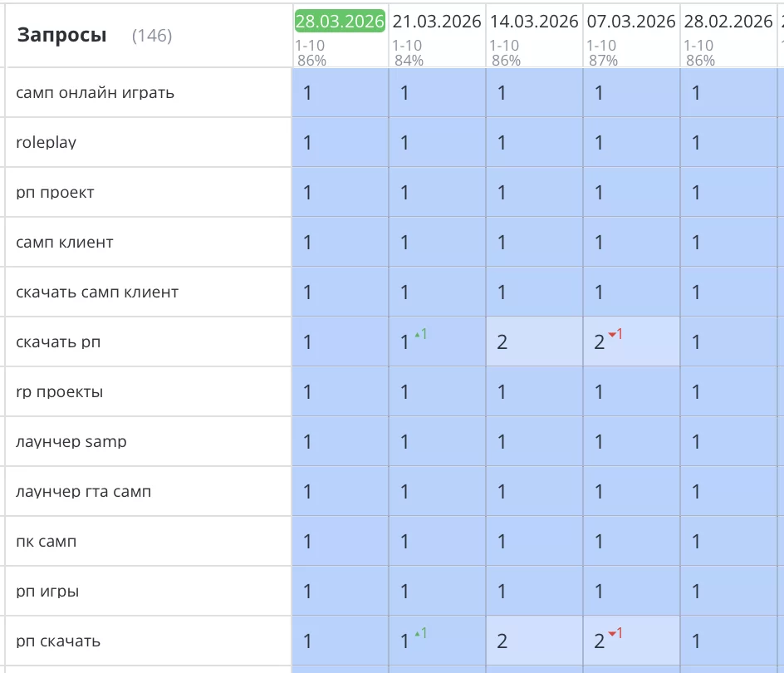Click the скачать самп клиент query

(x=97, y=292)
